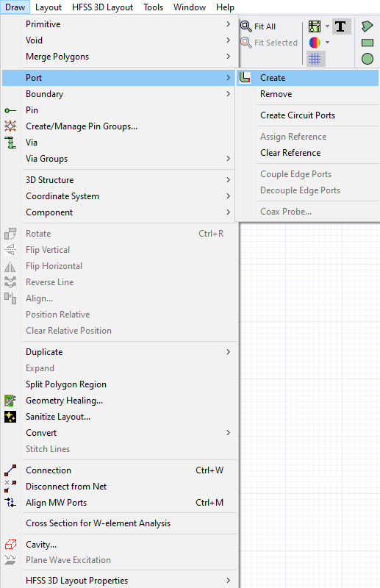Choose Remove from Port submenu

tap(307, 94)
